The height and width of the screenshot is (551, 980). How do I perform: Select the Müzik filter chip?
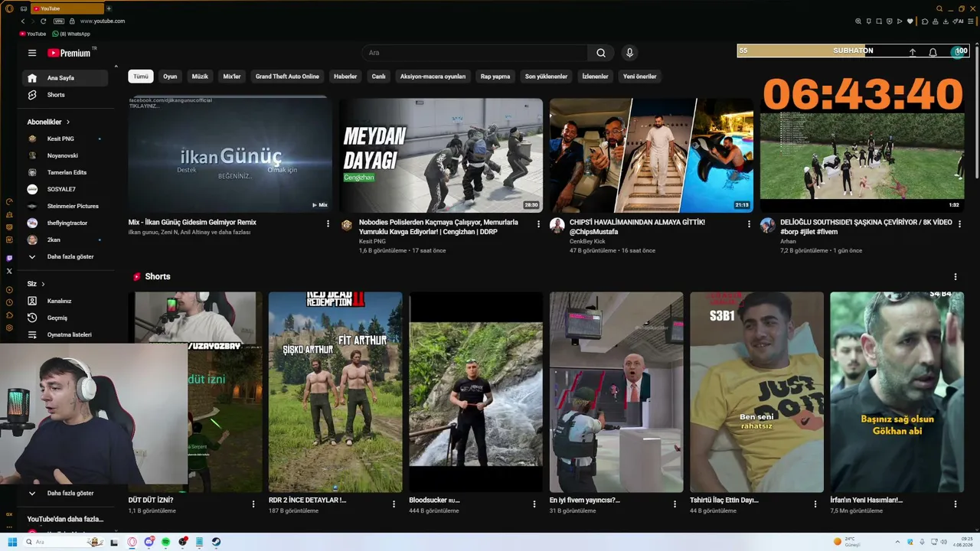coord(200,77)
